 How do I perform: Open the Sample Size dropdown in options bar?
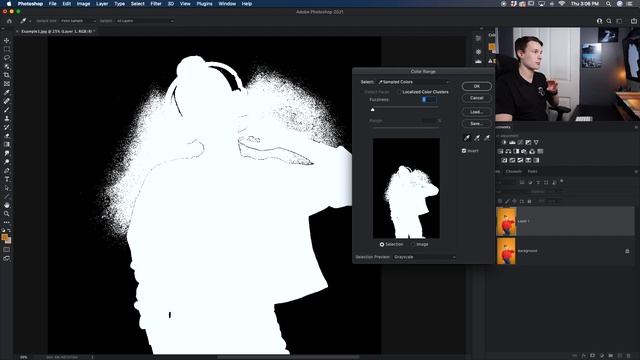click(x=78, y=21)
